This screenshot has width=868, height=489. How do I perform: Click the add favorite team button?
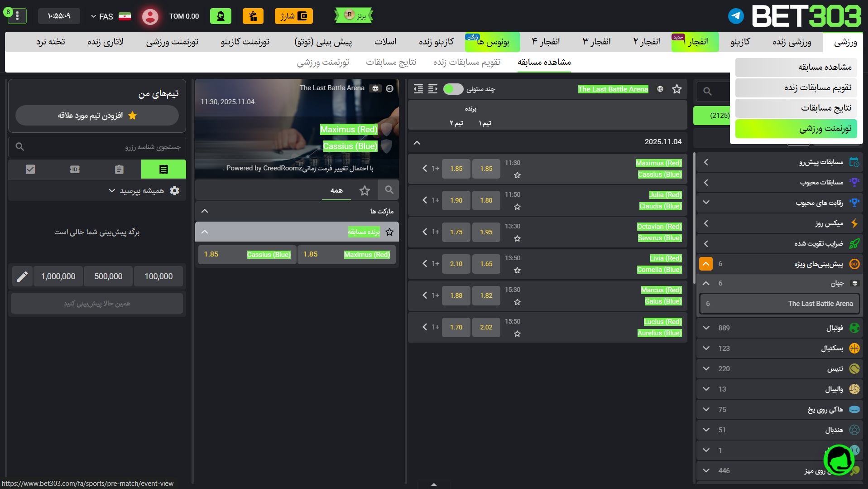(x=97, y=116)
